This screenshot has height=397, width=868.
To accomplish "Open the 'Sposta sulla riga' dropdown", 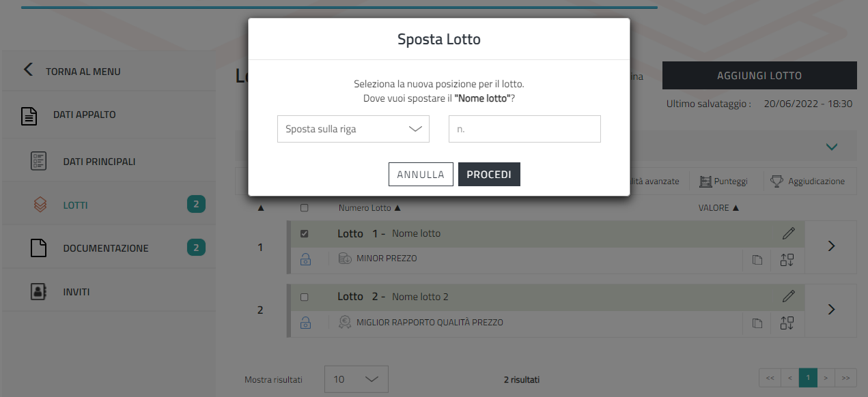I will tap(353, 129).
